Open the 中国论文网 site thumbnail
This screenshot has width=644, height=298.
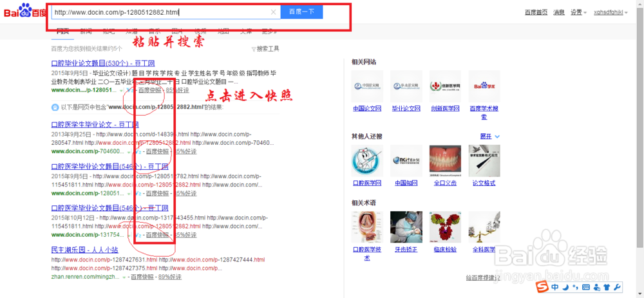(367, 86)
